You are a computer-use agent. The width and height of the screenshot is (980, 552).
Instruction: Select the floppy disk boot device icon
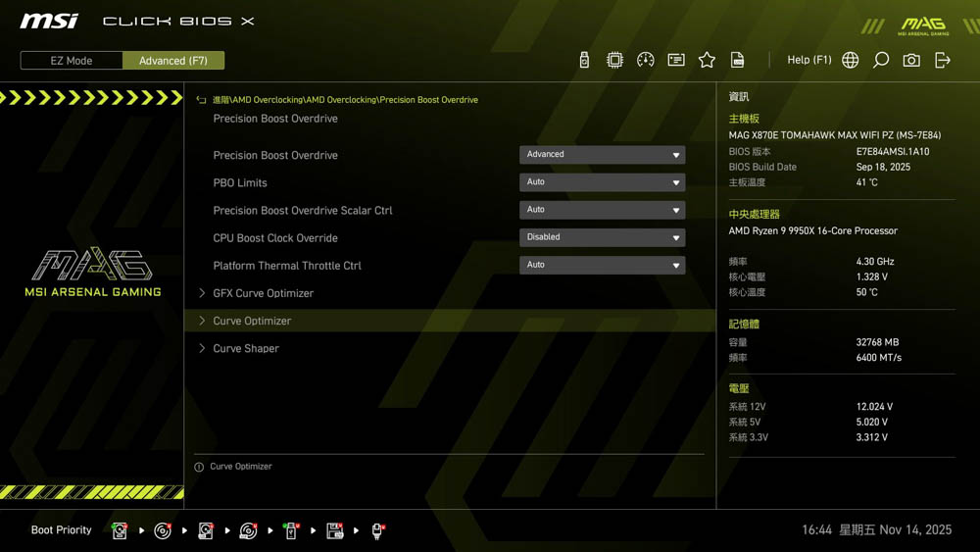click(x=334, y=530)
